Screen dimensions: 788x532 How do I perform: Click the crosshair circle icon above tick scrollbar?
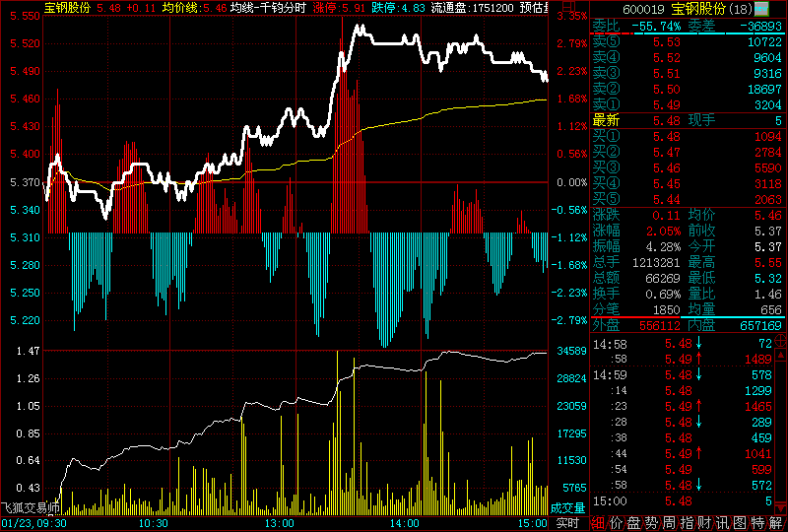(x=780, y=342)
